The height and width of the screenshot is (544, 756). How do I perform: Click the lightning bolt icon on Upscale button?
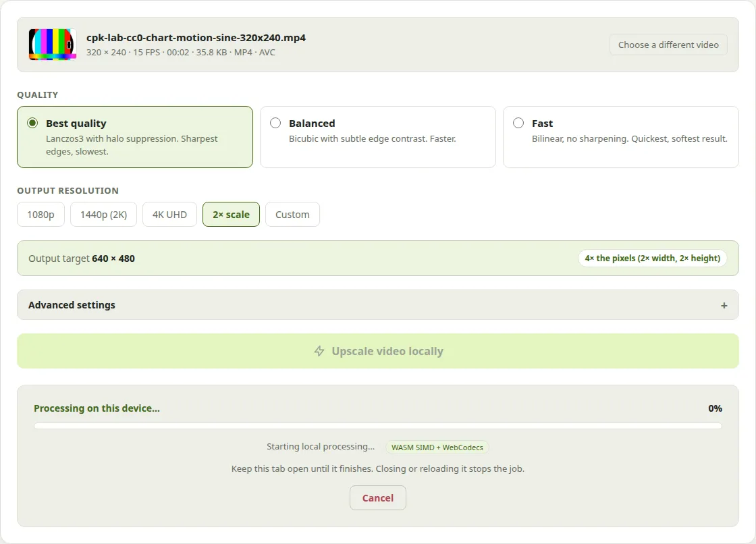pyautogui.click(x=319, y=351)
